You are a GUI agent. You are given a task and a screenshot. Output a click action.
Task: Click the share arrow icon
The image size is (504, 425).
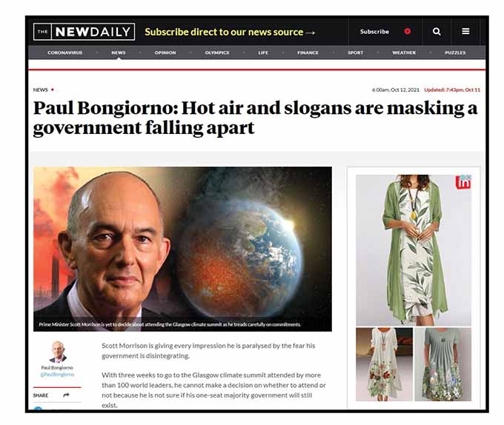(x=66, y=395)
